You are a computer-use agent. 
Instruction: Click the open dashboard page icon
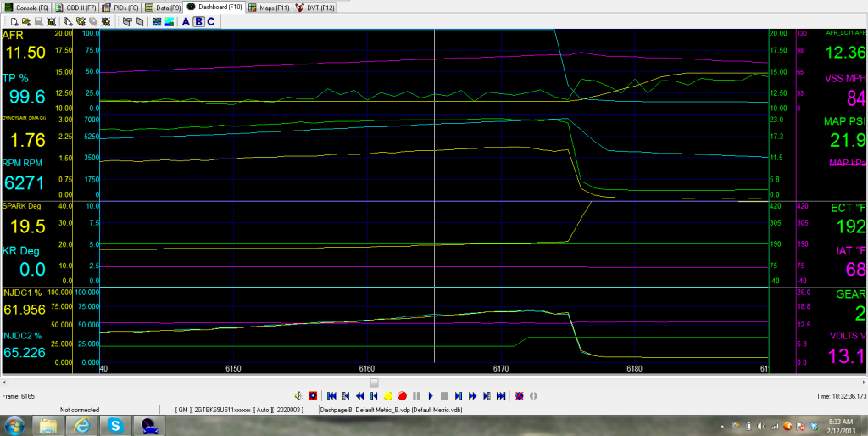click(81, 21)
